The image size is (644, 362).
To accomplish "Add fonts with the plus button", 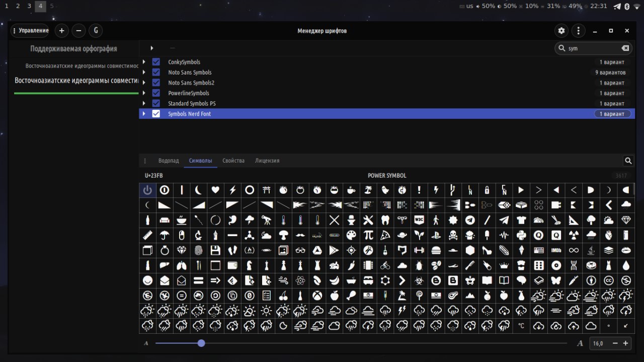I will [x=61, y=31].
